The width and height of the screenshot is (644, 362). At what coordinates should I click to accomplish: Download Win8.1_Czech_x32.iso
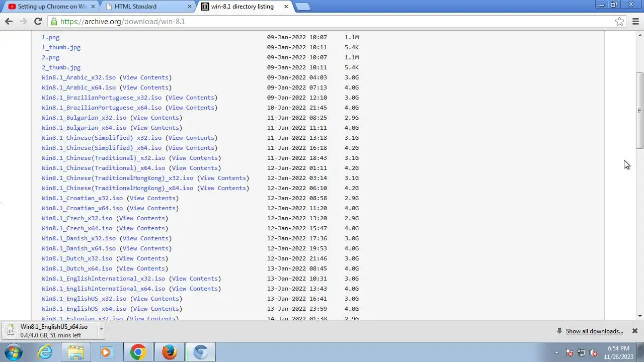[77, 218]
